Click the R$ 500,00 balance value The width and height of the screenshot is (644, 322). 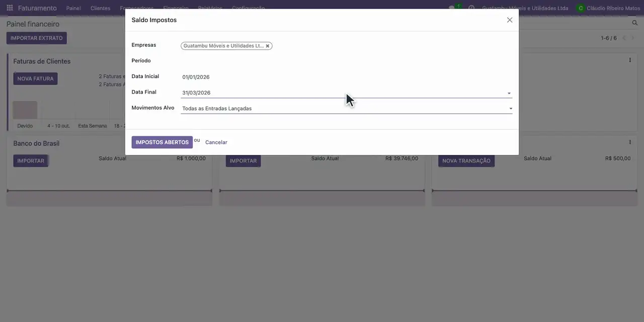[x=618, y=158]
